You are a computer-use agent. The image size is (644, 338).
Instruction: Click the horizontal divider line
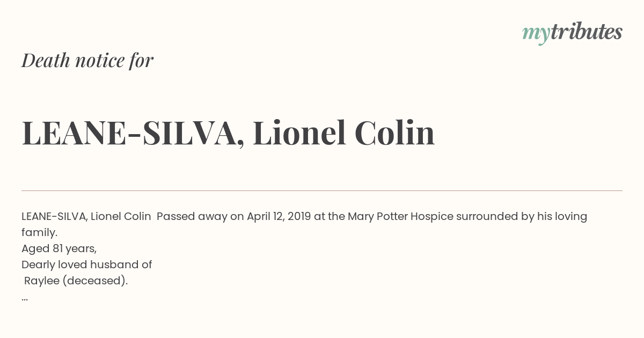[322, 190]
